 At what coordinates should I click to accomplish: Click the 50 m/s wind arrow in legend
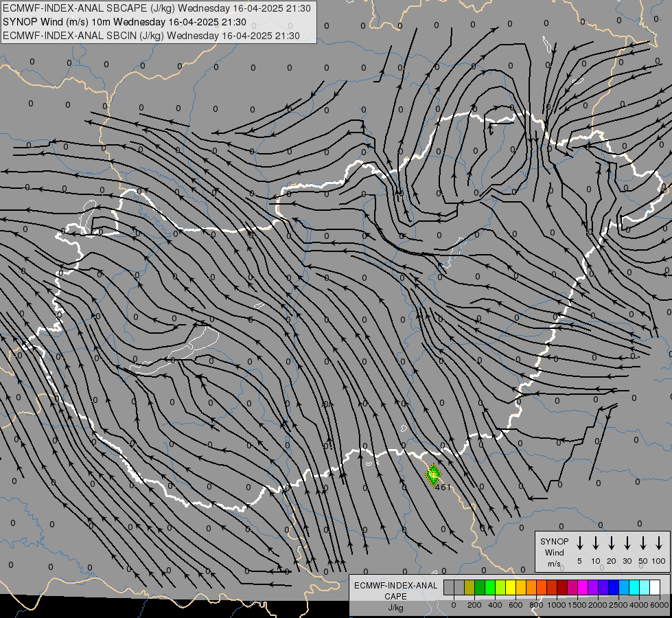643,543
